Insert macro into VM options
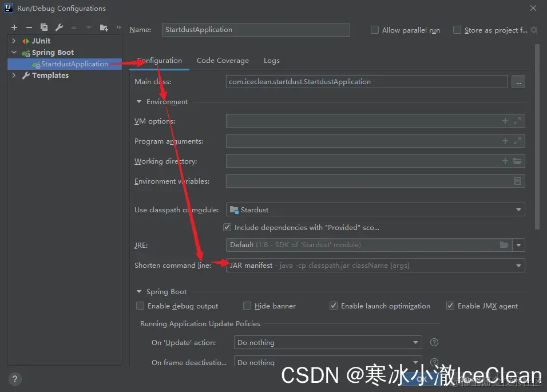 pos(505,121)
